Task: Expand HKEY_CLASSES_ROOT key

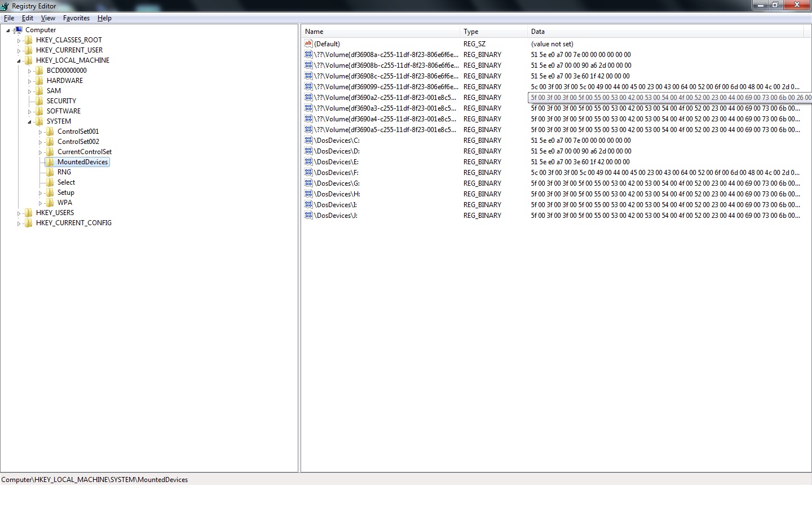Action: pos(19,41)
